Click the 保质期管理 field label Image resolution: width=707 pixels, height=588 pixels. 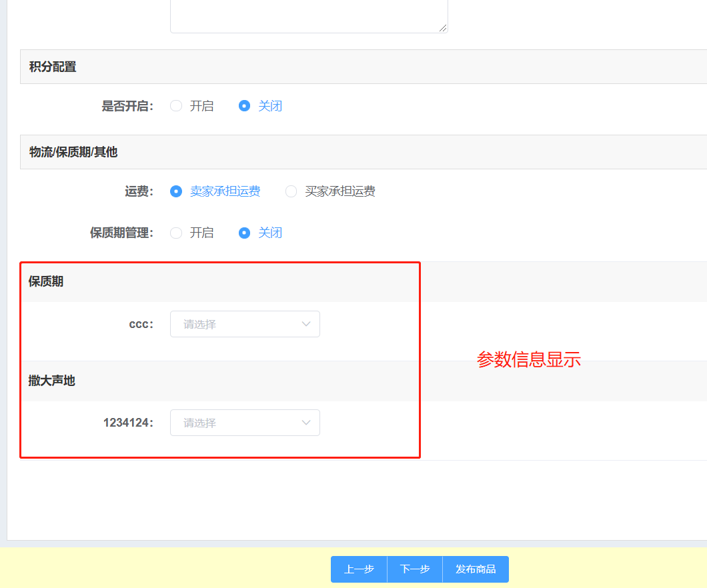pyautogui.click(x=122, y=233)
